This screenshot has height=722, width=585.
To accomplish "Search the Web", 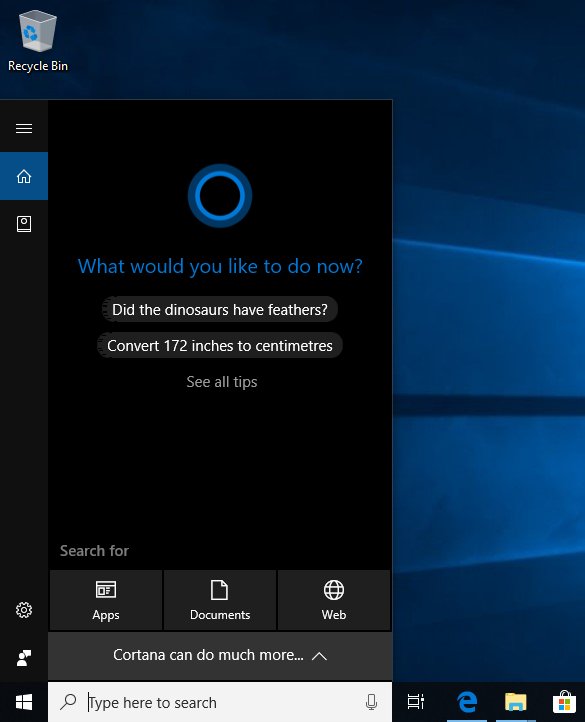I will tap(334, 600).
